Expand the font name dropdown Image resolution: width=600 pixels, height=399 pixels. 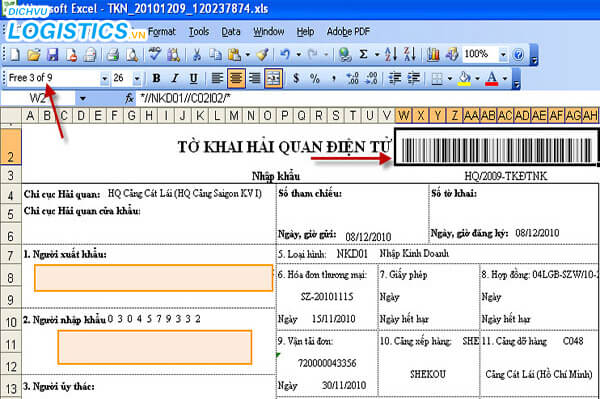(104, 79)
